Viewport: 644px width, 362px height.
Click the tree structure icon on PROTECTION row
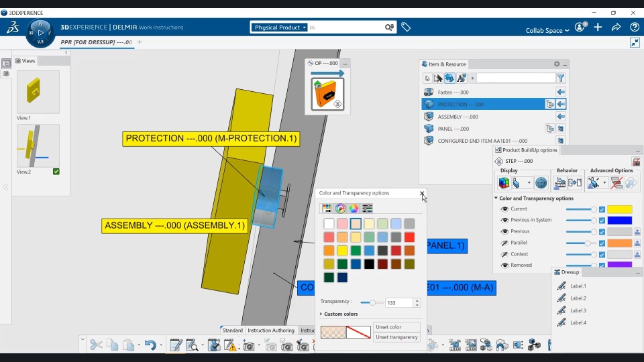click(x=549, y=105)
